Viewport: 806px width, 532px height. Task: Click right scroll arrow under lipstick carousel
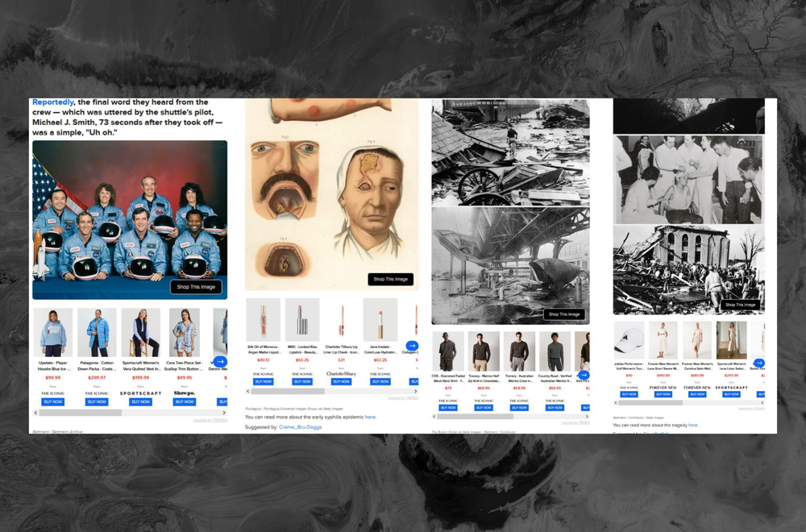tap(416, 391)
